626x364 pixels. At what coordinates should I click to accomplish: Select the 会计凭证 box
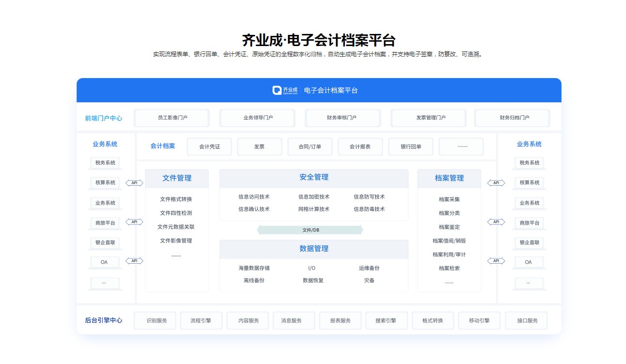click(209, 146)
